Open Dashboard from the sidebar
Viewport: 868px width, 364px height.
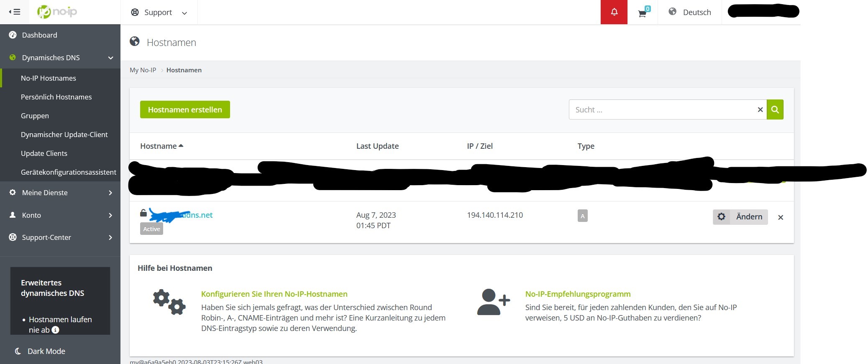39,35
